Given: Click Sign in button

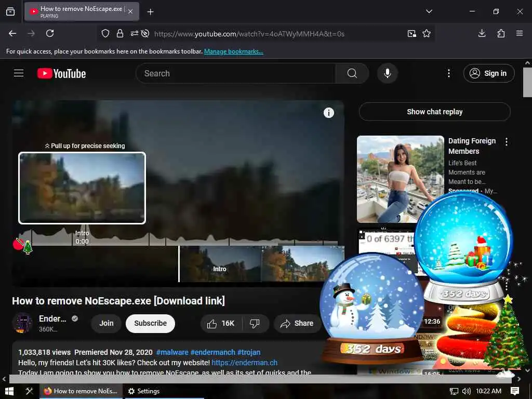Looking at the screenshot, I should pyautogui.click(x=488, y=73).
